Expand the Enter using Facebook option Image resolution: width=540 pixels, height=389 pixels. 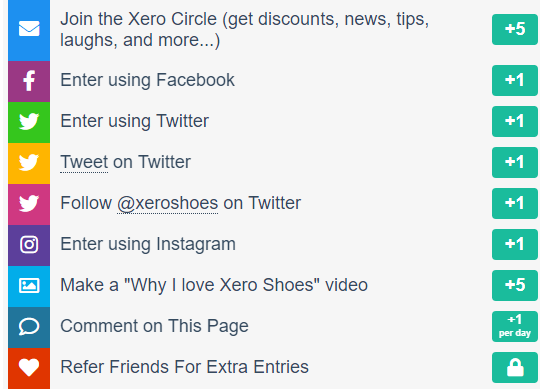tap(147, 80)
